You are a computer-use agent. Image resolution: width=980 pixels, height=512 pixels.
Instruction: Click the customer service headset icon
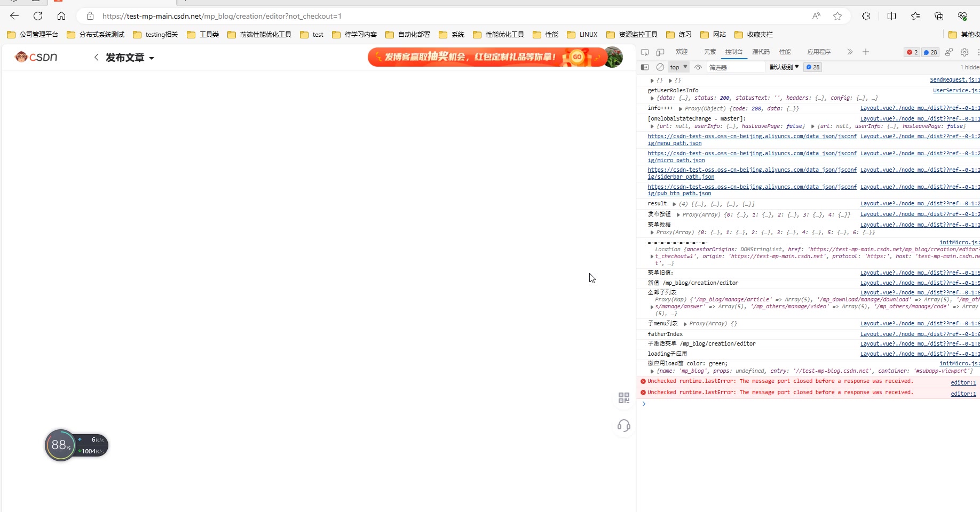(x=623, y=426)
